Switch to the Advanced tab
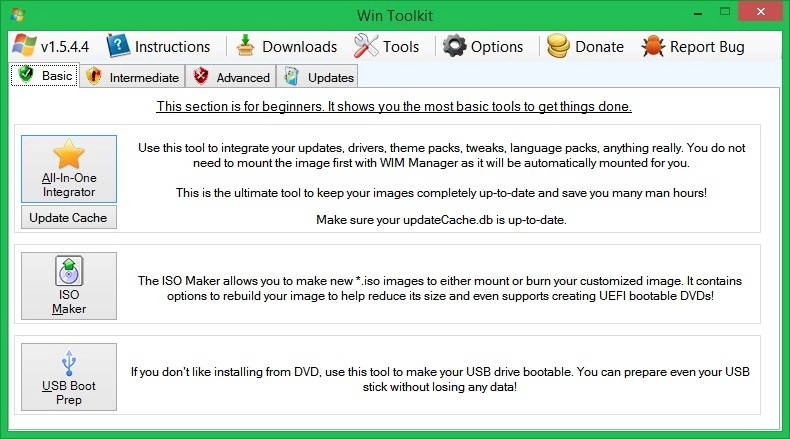 [231, 76]
